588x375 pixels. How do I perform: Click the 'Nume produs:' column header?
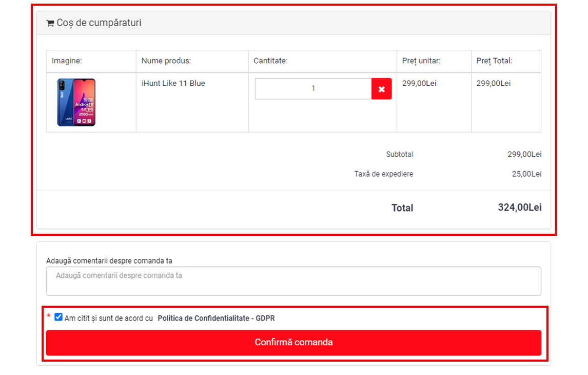[x=166, y=61]
